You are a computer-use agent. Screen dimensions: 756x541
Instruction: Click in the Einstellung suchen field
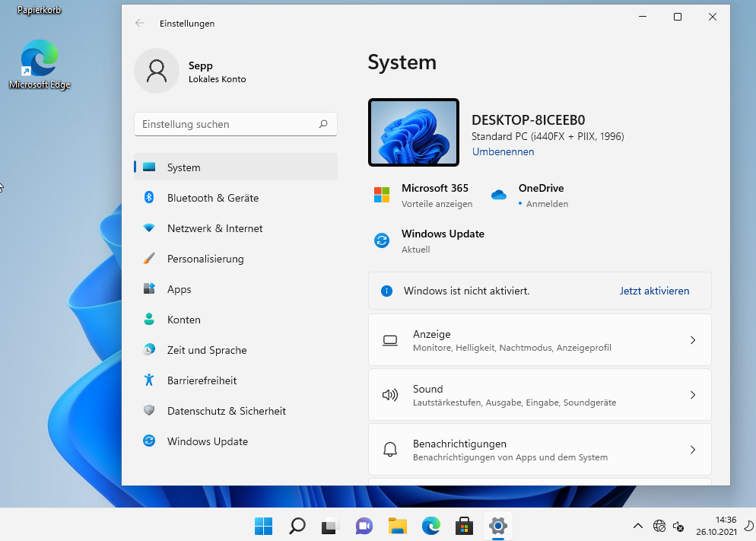coord(235,124)
